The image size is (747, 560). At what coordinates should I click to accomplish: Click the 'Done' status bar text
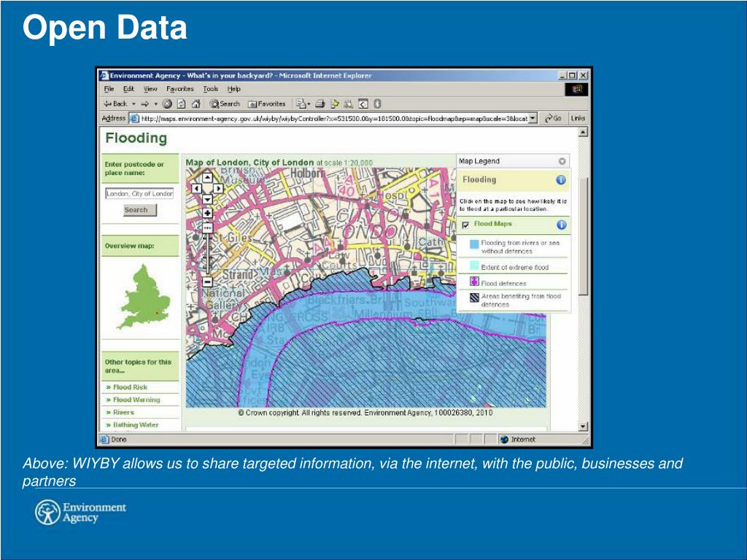click(x=119, y=439)
